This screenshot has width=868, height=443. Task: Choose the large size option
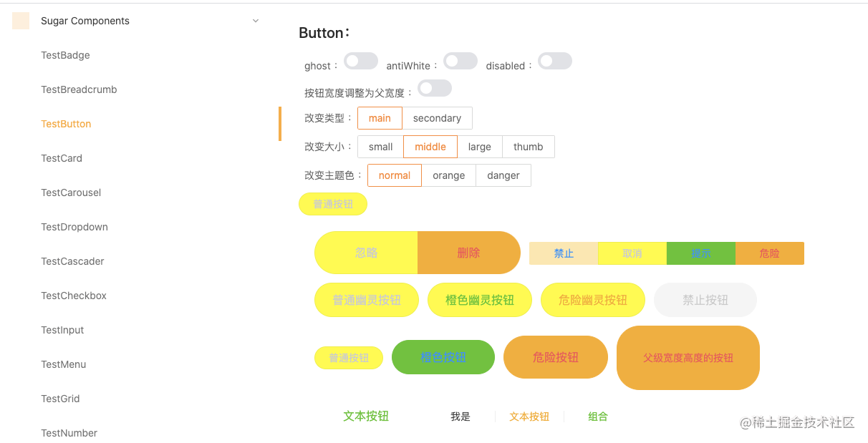pos(480,147)
